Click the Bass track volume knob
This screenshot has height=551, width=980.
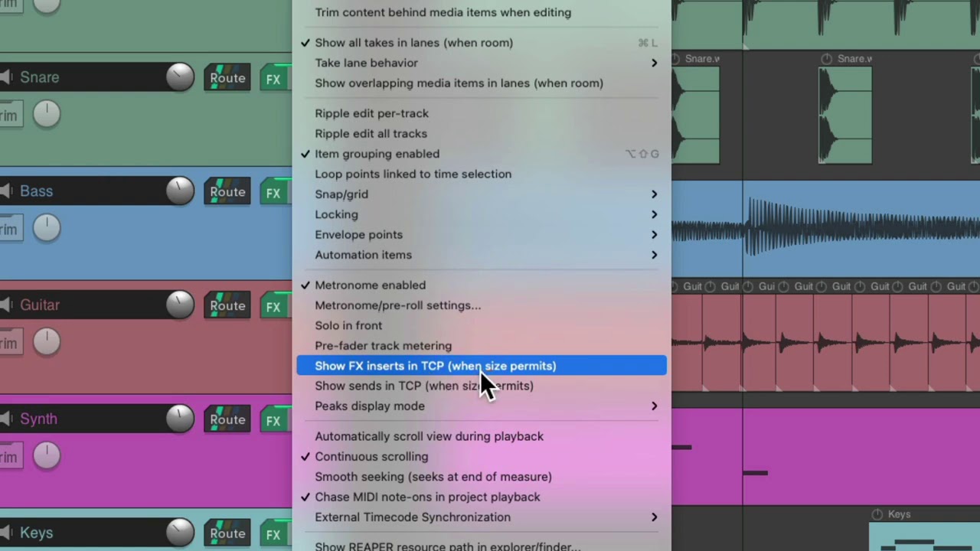coord(180,191)
